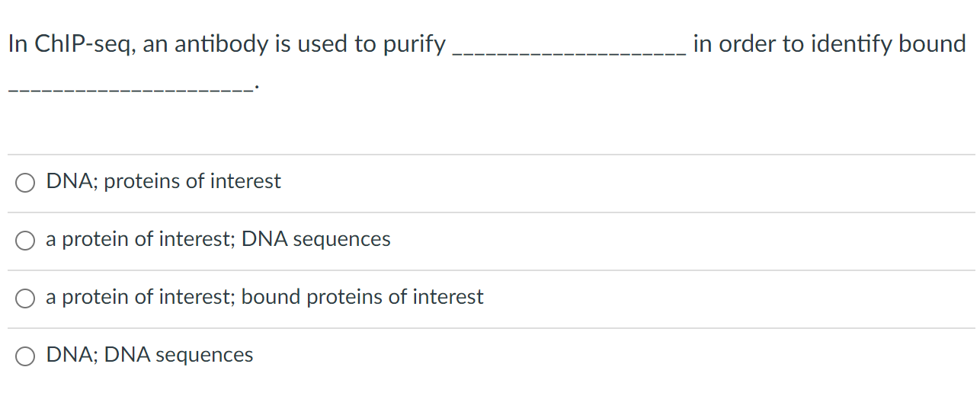The height and width of the screenshot is (399, 980).
Task: Click the 'a protein of interest; DNA sequences' label
Action: pyautogui.click(x=218, y=239)
